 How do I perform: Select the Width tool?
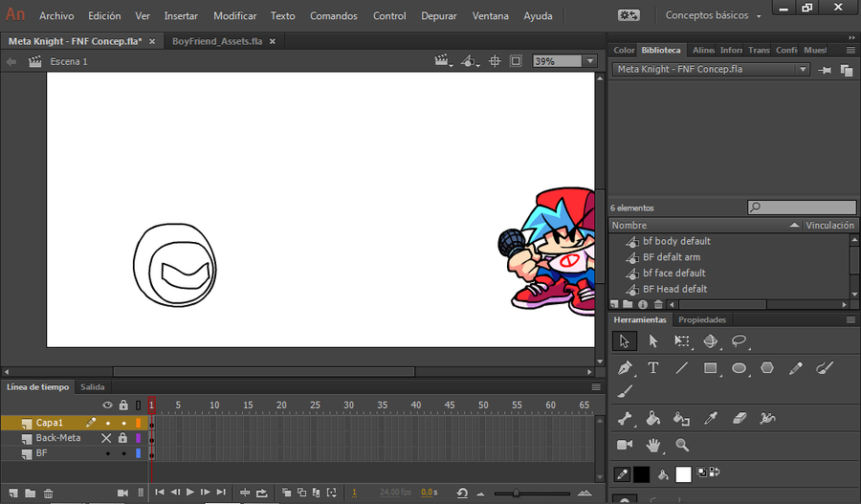click(x=767, y=419)
